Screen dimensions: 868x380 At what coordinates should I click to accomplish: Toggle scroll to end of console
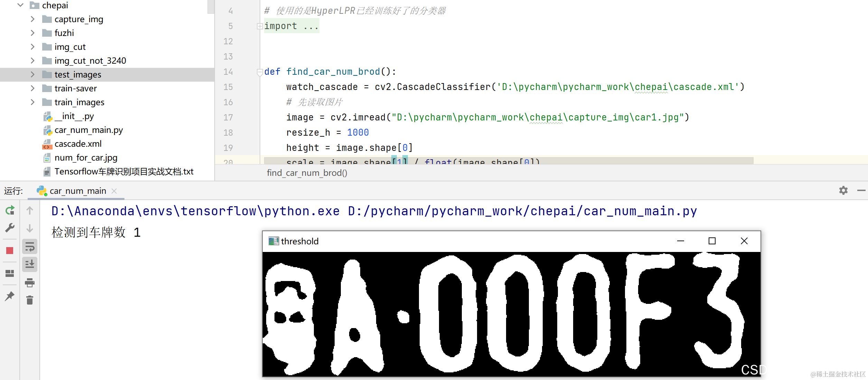[30, 264]
